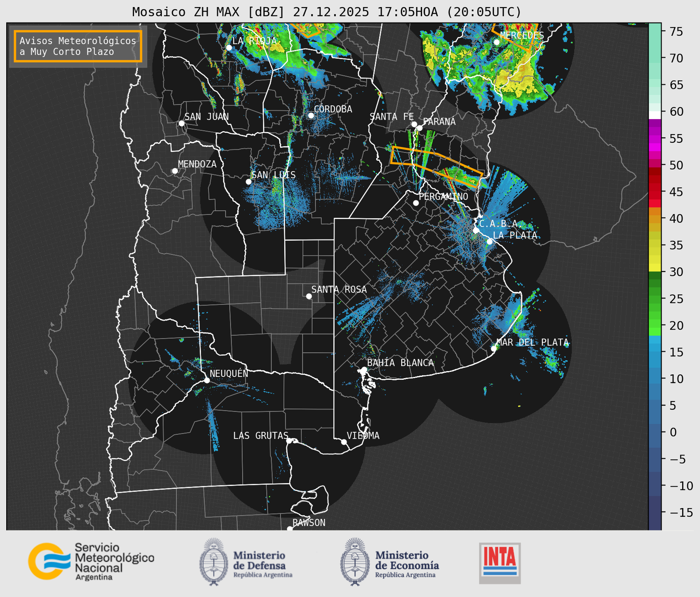The width and height of the screenshot is (700, 597).
Task: Click the red 45 dBZ color band
Action: click(x=655, y=192)
